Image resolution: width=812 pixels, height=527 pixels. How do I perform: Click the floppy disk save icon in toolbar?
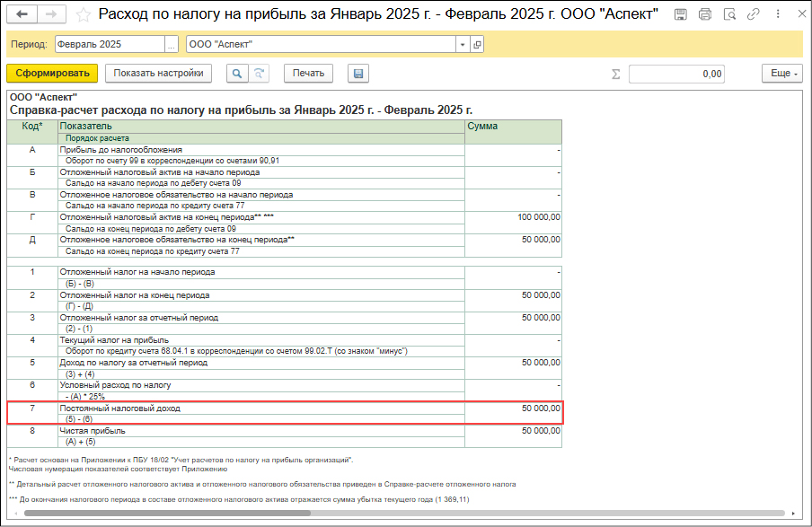coord(358,74)
